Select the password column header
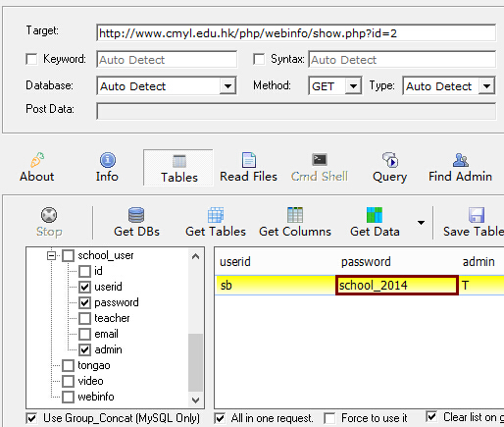This screenshot has width=504, height=427. click(x=366, y=262)
